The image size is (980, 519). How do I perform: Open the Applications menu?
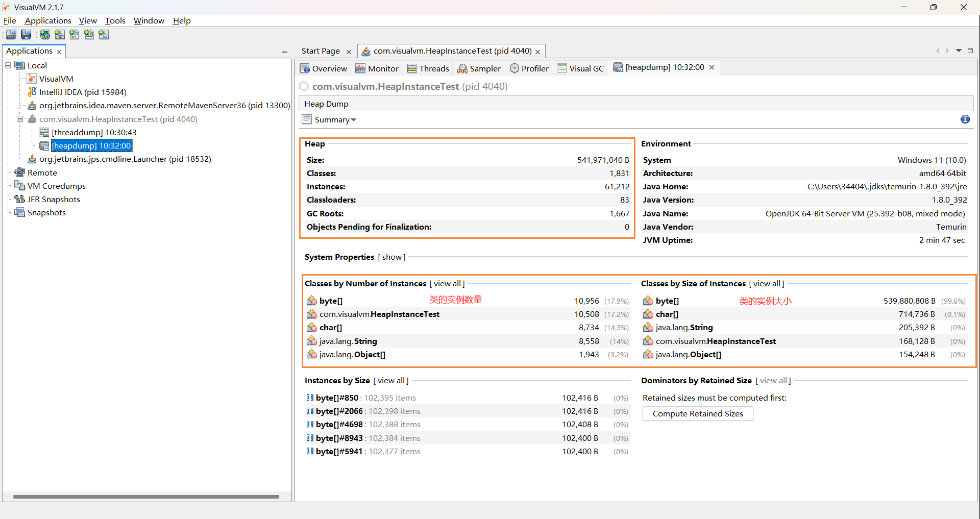(x=48, y=20)
